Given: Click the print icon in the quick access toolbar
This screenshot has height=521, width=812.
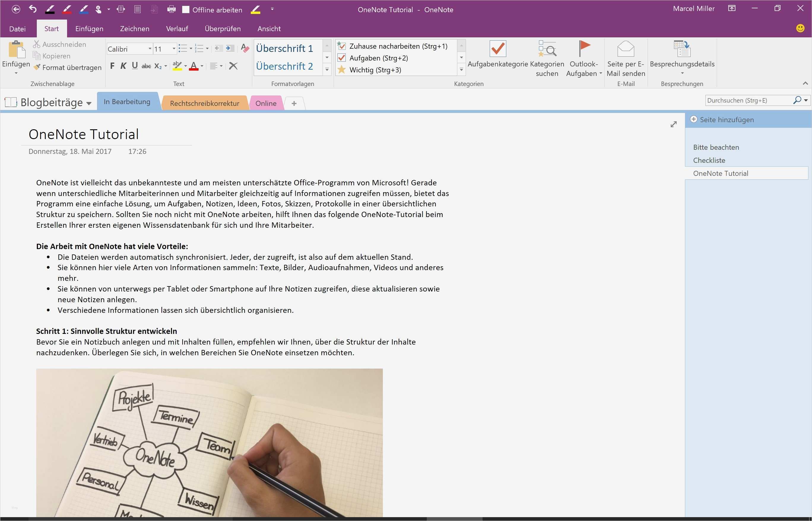Looking at the screenshot, I should [171, 9].
